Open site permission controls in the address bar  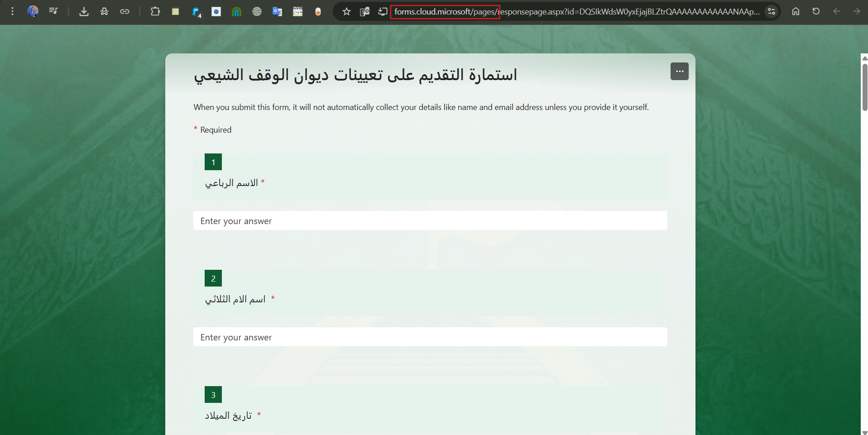(x=772, y=11)
